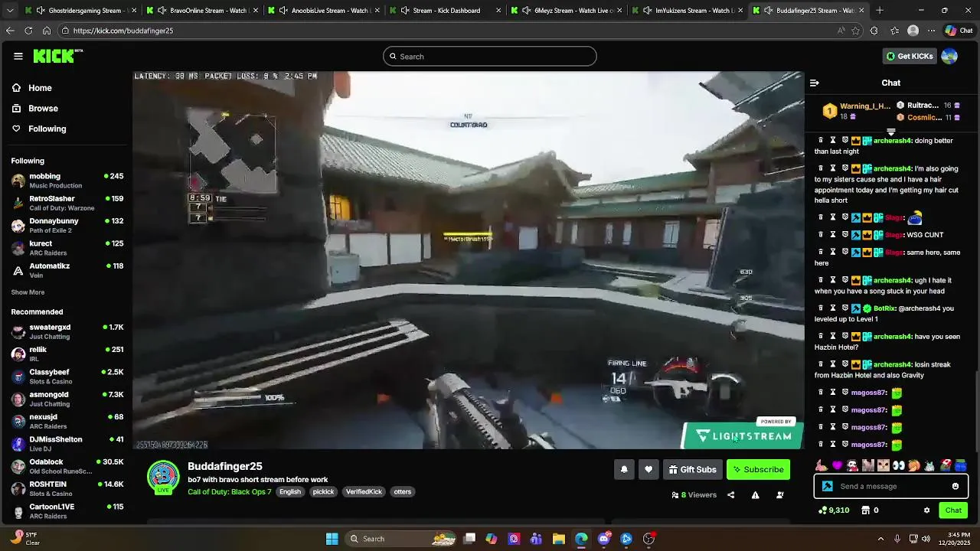
Task: Open File Explorer from taskbar
Action: [559, 539]
